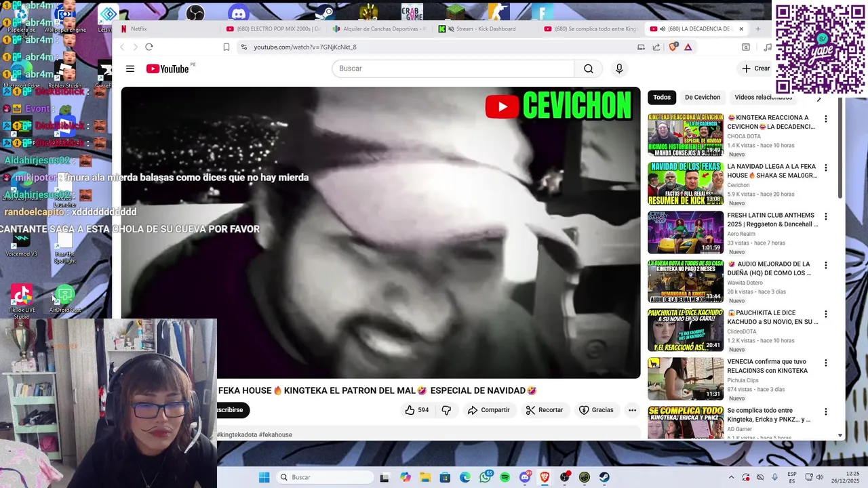The image size is (868, 488).
Task: Dislike the video with thumbs-down
Action: (446, 410)
